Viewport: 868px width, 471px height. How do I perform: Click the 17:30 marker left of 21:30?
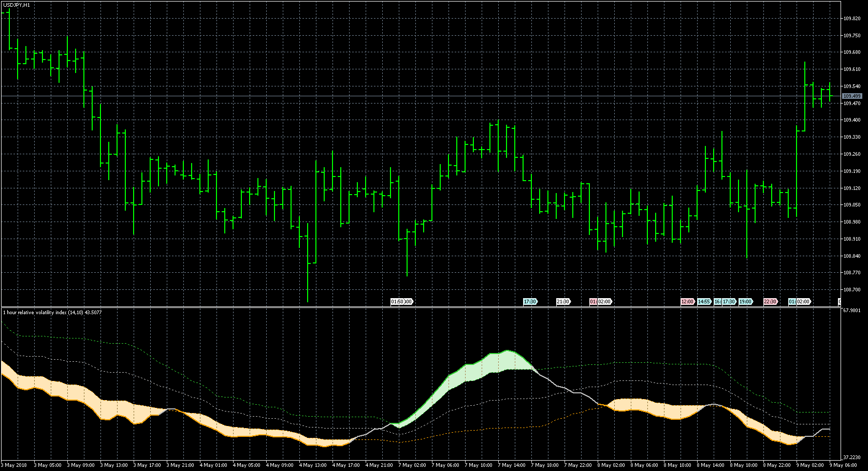[530, 302]
